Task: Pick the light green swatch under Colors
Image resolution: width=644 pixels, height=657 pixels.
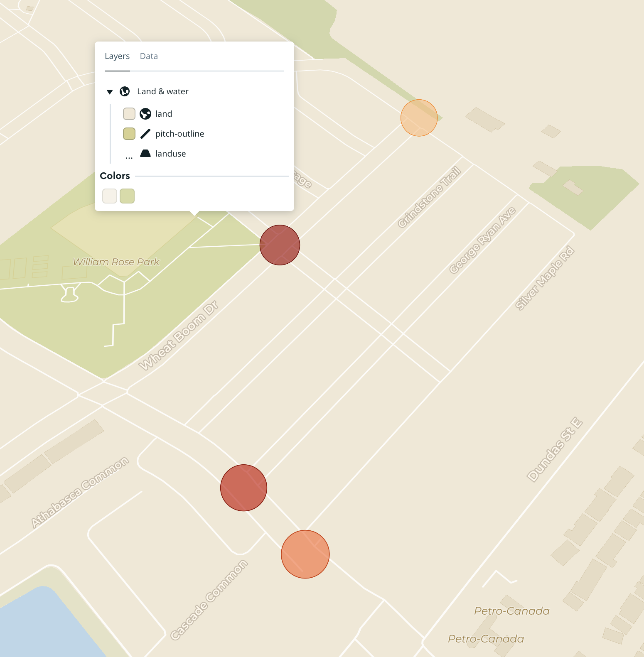Action: click(x=127, y=196)
